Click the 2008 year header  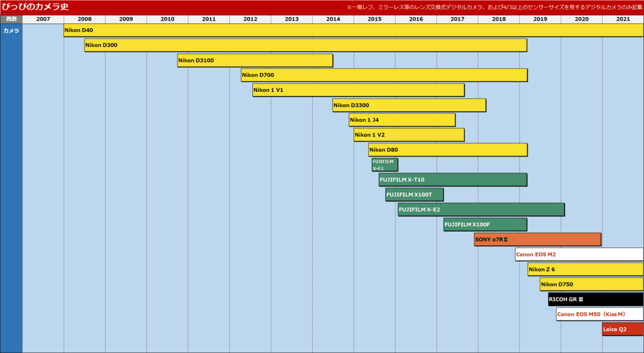[84, 19]
